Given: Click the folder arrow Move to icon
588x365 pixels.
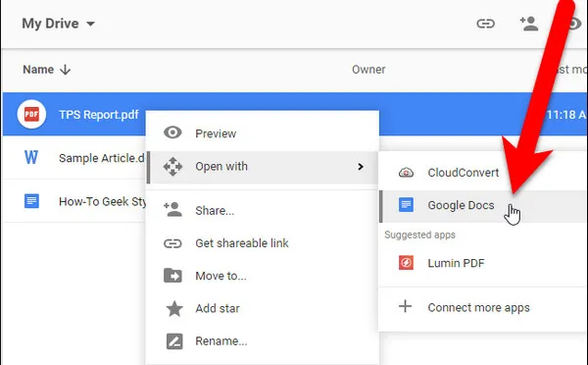Looking at the screenshot, I should [172, 276].
